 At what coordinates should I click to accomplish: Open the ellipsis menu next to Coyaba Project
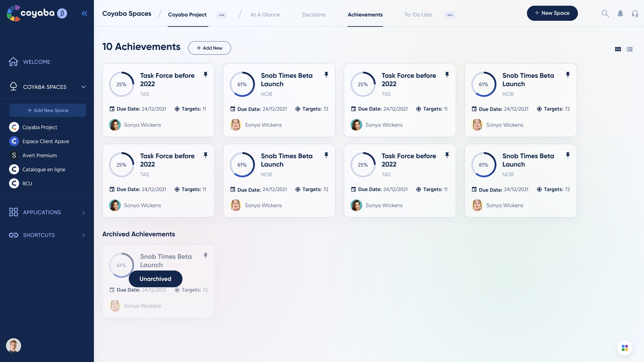tap(222, 15)
